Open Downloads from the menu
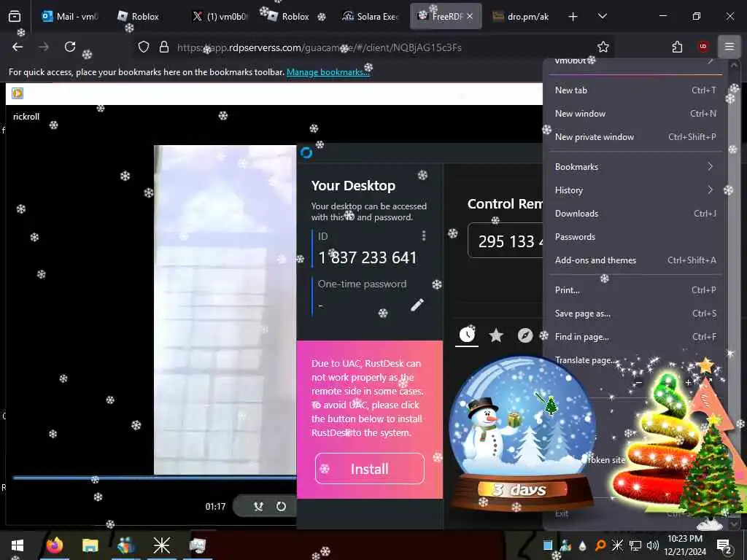Viewport: 747px width, 560px height. click(635, 214)
